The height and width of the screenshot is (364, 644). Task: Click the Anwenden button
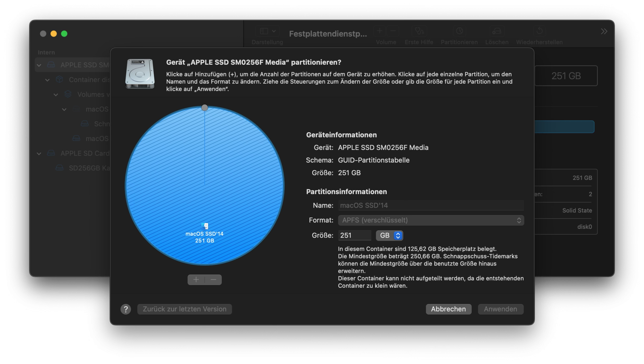(501, 309)
